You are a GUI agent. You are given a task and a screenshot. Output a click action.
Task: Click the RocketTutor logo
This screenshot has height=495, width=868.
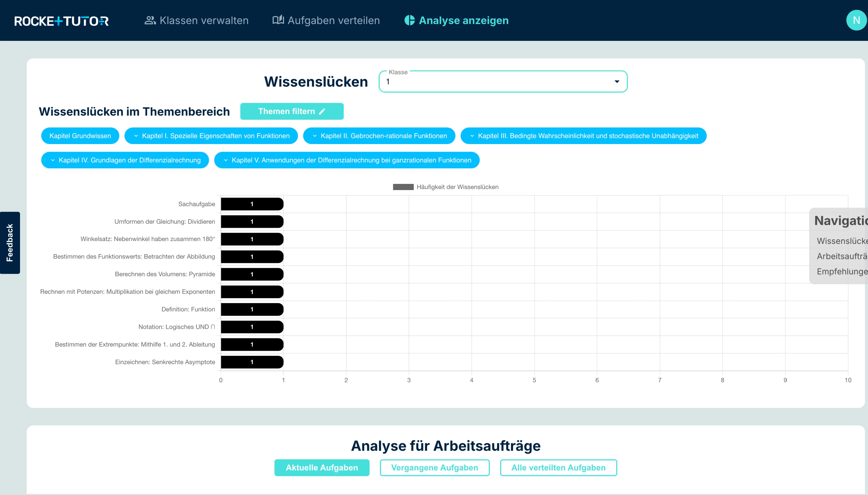[62, 21]
